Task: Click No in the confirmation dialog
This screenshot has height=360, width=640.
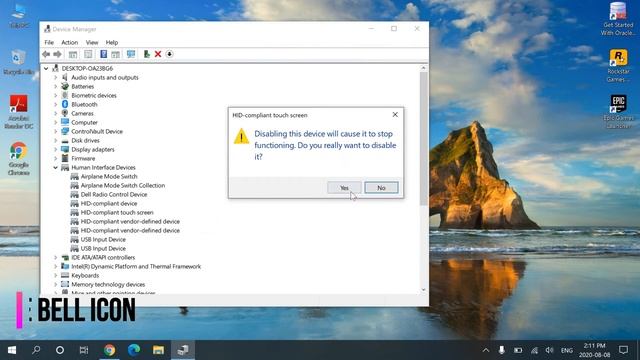Action: point(381,188)
